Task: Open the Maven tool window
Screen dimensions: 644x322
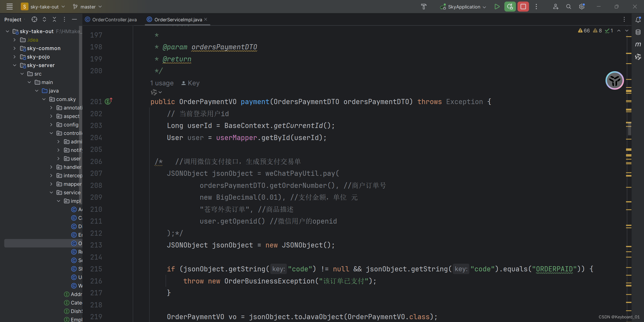Action: coord(638,44)
